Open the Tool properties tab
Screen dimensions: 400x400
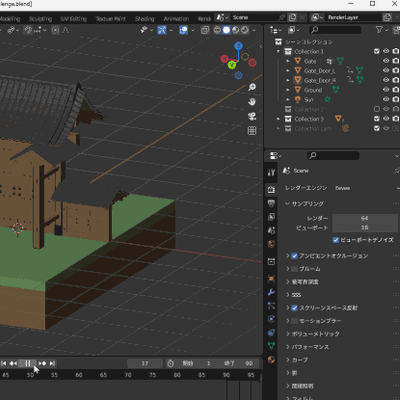tap(271, 172)
